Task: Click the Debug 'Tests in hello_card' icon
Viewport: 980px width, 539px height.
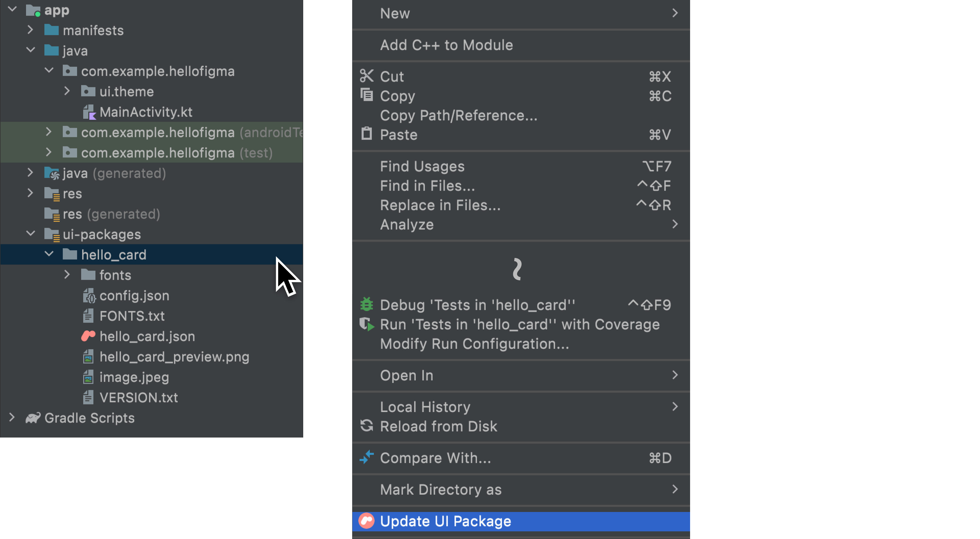Action: (x=367, y=305)
